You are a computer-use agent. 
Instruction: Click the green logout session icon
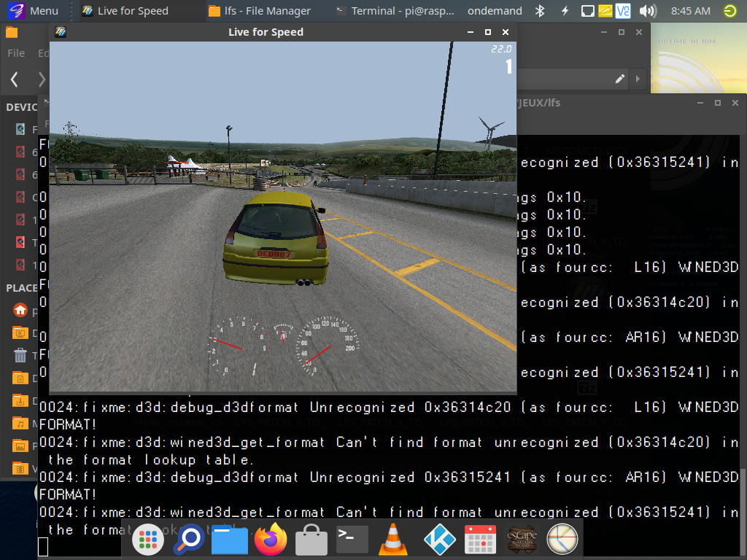[729, 10]
